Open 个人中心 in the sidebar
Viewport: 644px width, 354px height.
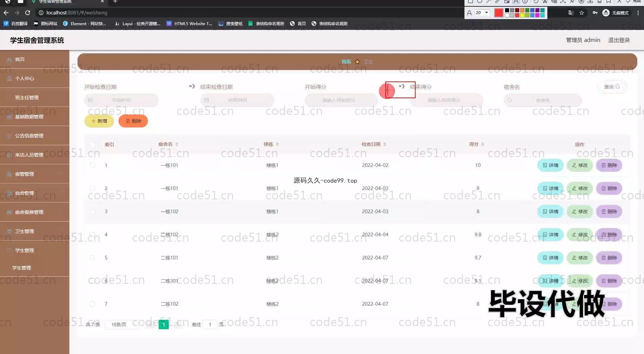[x=35, y=78]
